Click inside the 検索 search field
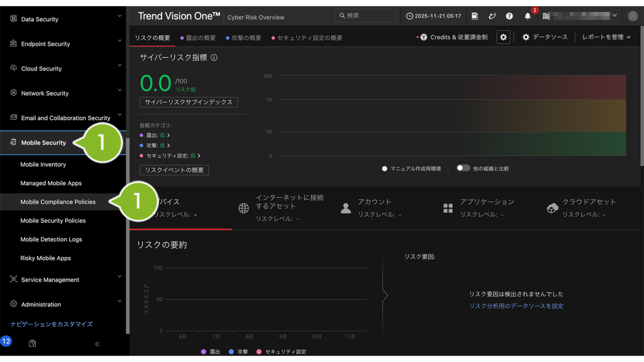644x362 pixels. pyautogui.click(x=365, y=16)
